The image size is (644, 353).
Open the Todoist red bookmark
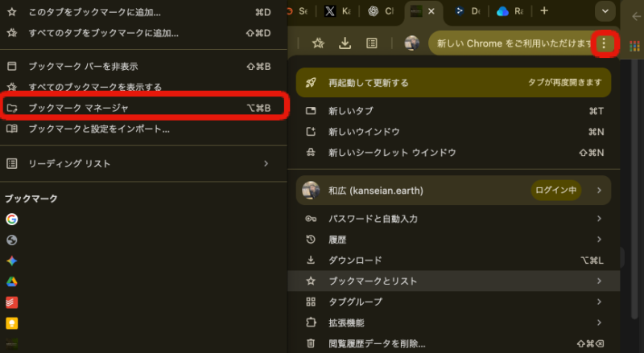coord(12,302)
